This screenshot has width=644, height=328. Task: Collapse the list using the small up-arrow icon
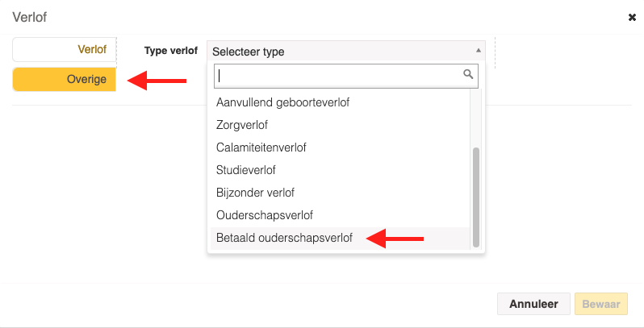(x=478, y=51)
